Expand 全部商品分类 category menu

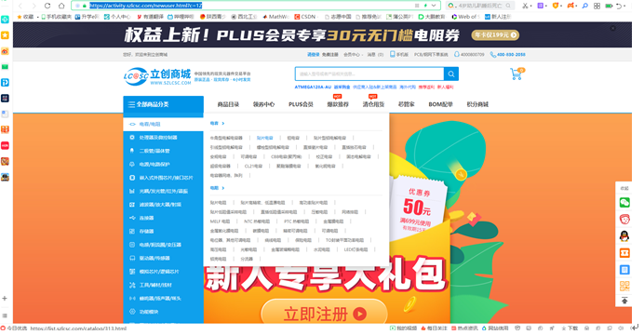(x=164, y=104)
